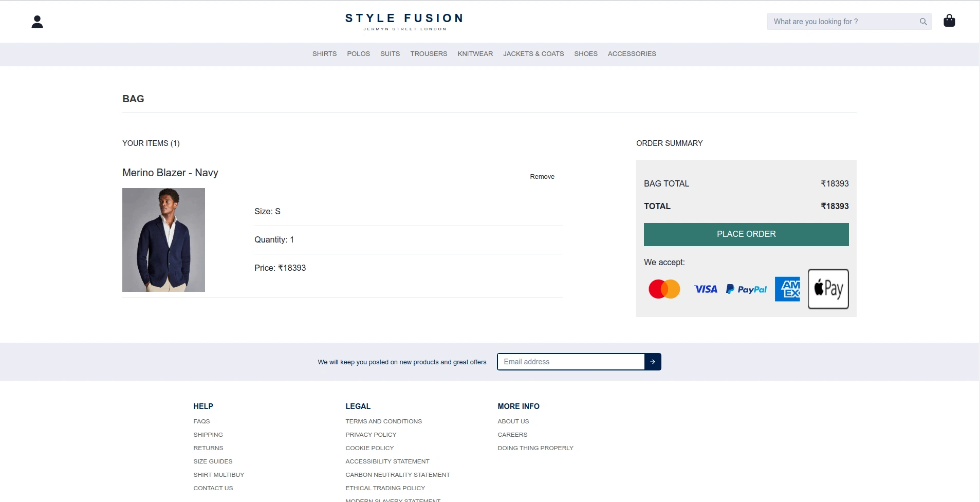This screenshot has height=502, width=980.
Task: Click the bold TOTAL label
Action: coord(657,207)
